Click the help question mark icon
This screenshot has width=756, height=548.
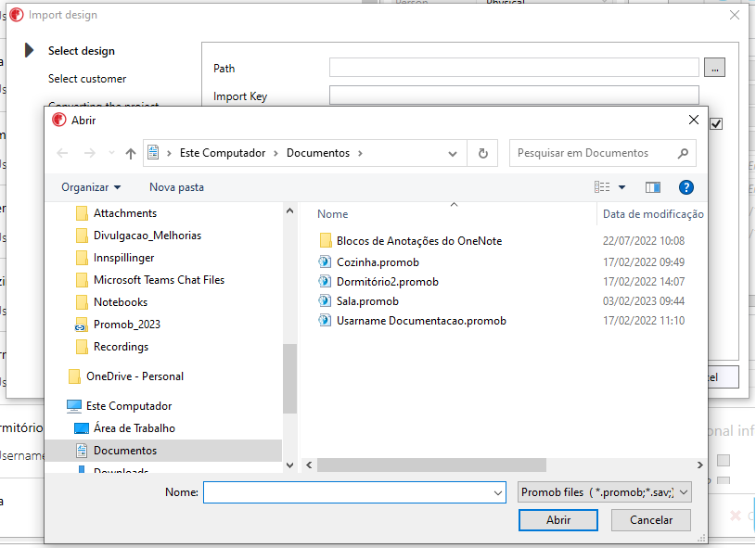[x=686, y=187]
